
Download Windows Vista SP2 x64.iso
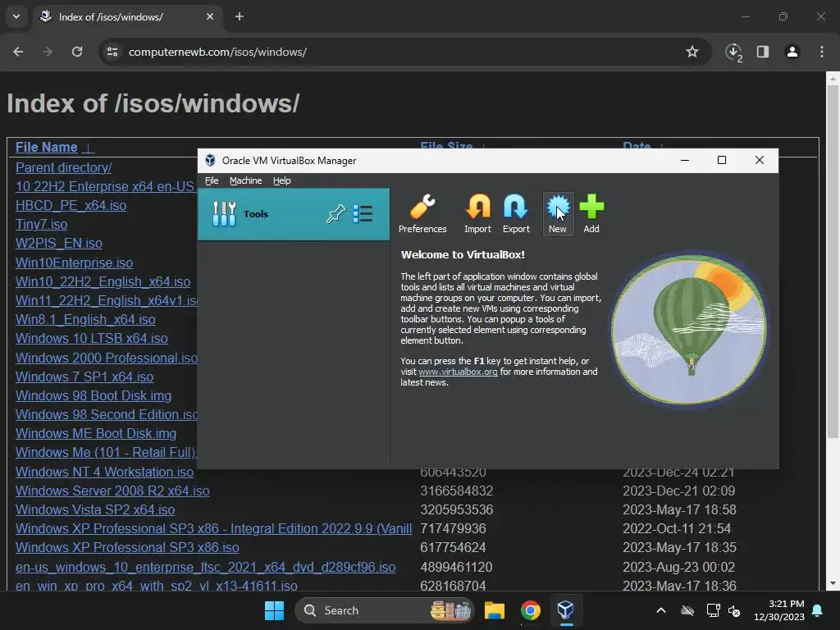95,510
